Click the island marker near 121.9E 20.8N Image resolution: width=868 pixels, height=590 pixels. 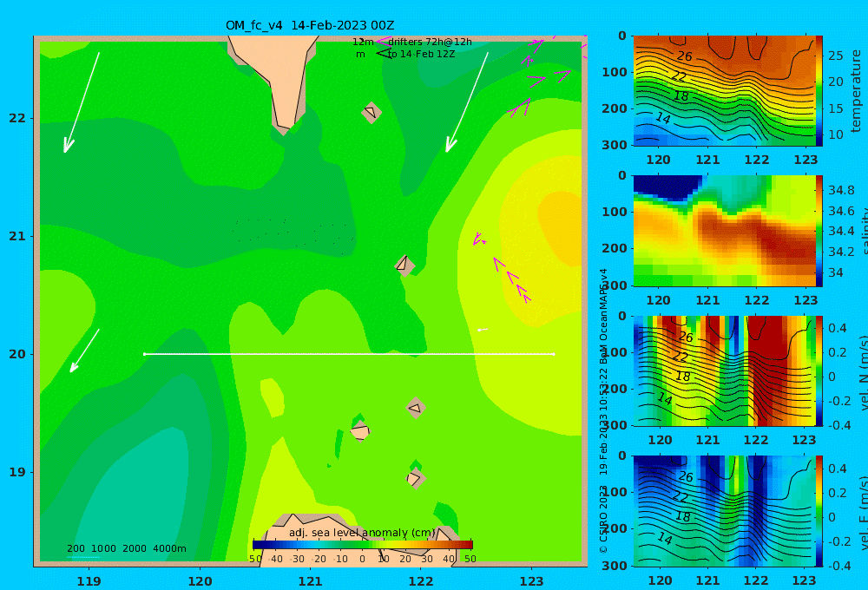coord(404,265)
